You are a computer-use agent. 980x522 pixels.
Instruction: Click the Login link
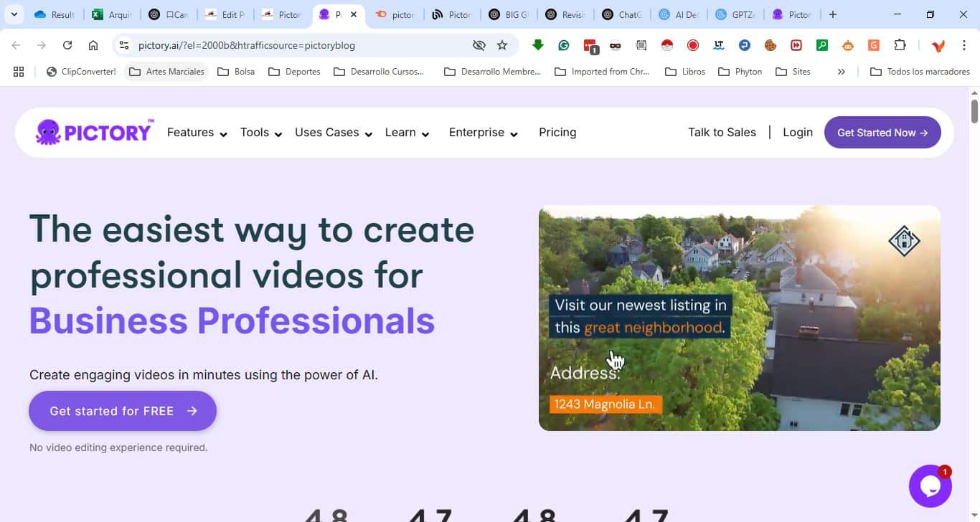pos(797,133)
